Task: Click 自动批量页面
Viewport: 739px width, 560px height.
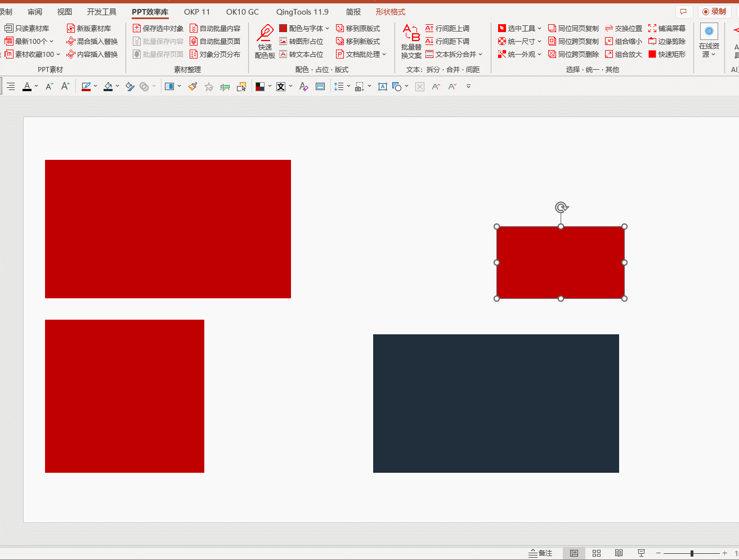Action: pos(215,41)
